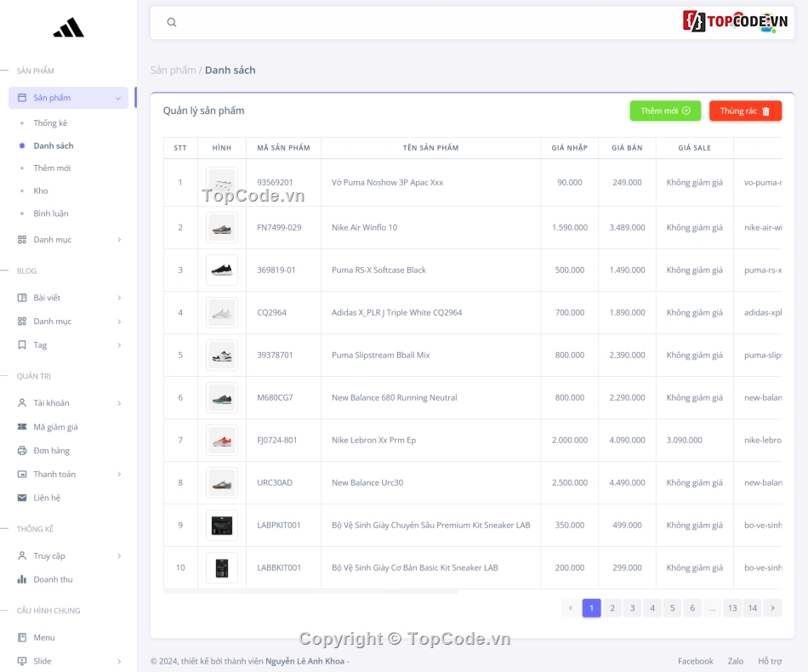Expand the Slide submenu arrow
The width and height of the screenshot is (808, 672).
tap(119, 662)
